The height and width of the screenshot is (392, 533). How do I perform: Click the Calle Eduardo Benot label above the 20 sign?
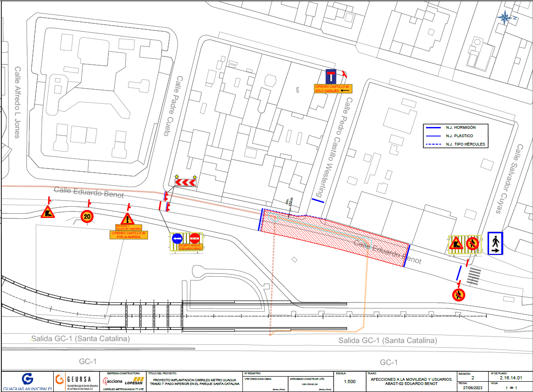click(89, 192)
